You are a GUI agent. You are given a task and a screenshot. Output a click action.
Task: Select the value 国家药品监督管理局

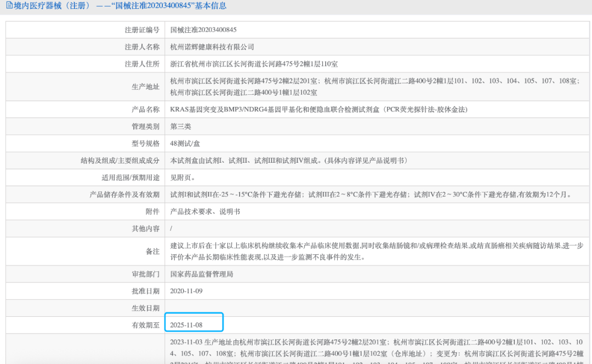coord(202,274)
